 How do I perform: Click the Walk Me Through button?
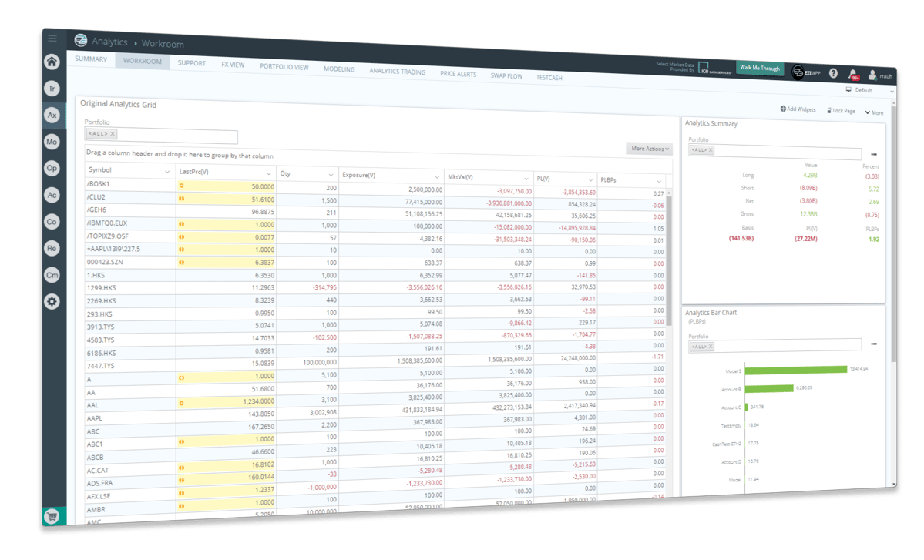point(759,69)
